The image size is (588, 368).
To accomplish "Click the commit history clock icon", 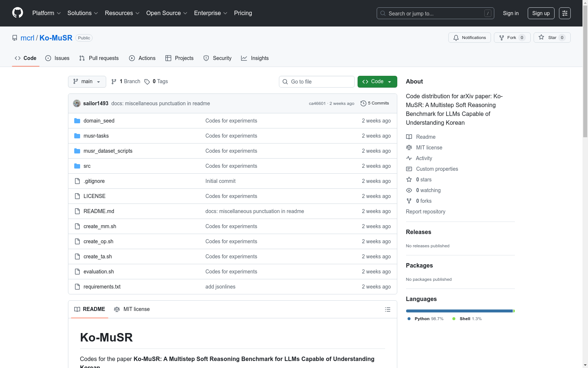I will click(x=363, y=103).
